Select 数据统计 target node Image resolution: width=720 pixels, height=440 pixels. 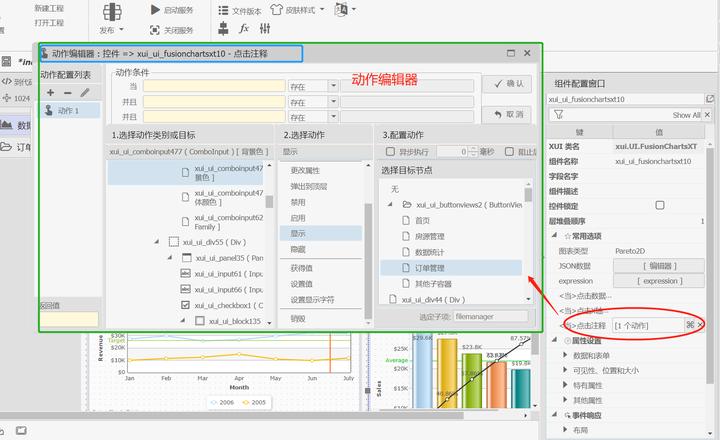point(429,252)
